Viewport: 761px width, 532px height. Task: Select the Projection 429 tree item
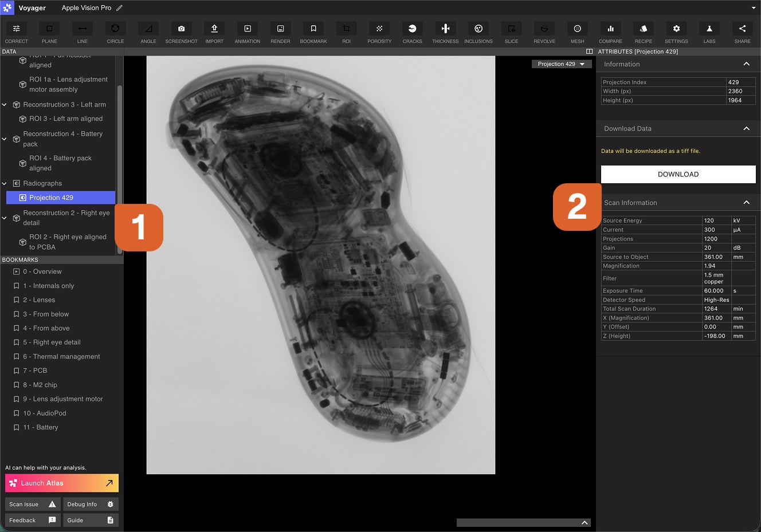pos(60,198)
